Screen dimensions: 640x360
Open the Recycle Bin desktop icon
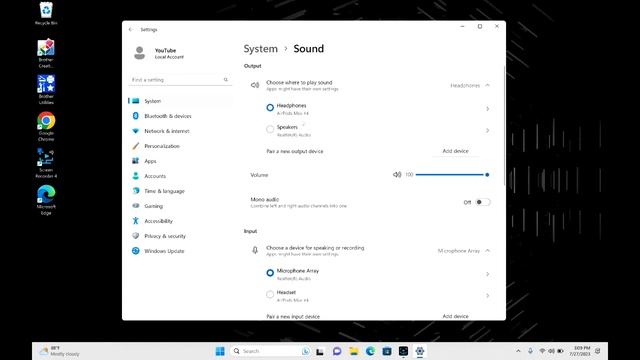pyautogui.click(x=46, y=13)
